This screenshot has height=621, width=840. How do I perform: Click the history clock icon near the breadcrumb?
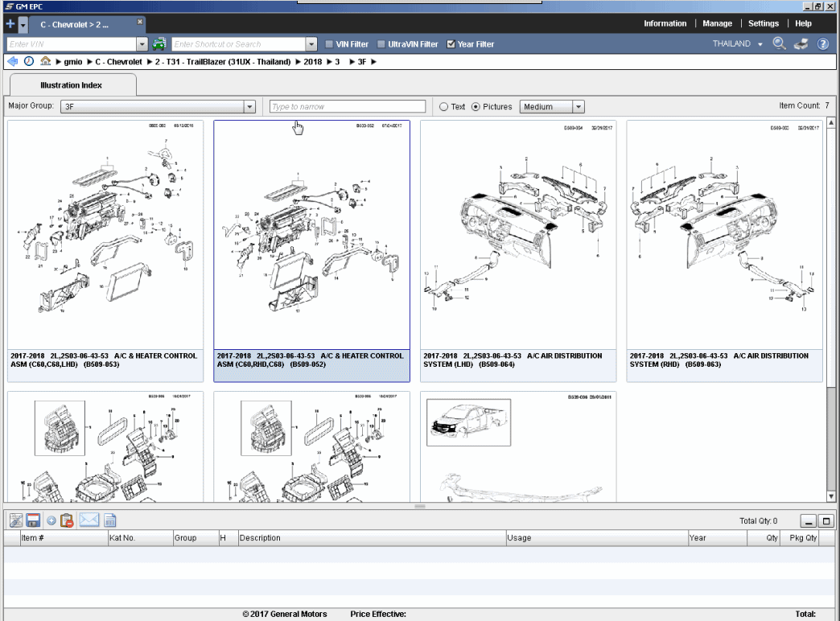tap(30, 60)
